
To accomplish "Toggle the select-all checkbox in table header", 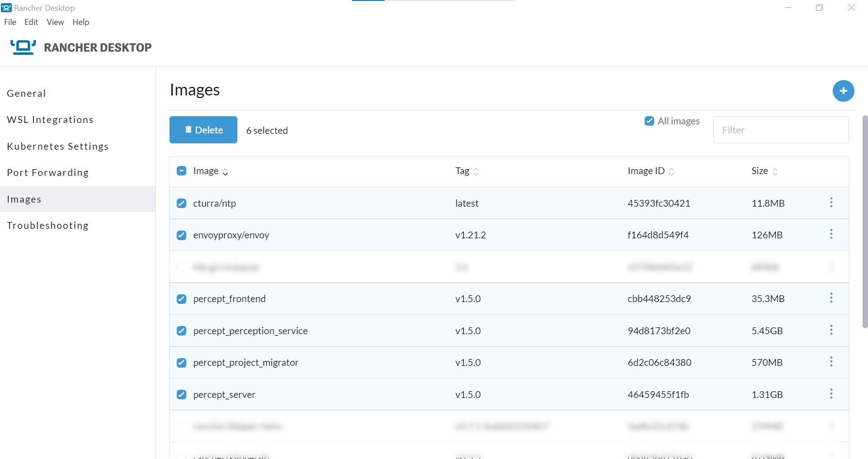I will click(x=181, y=170).
